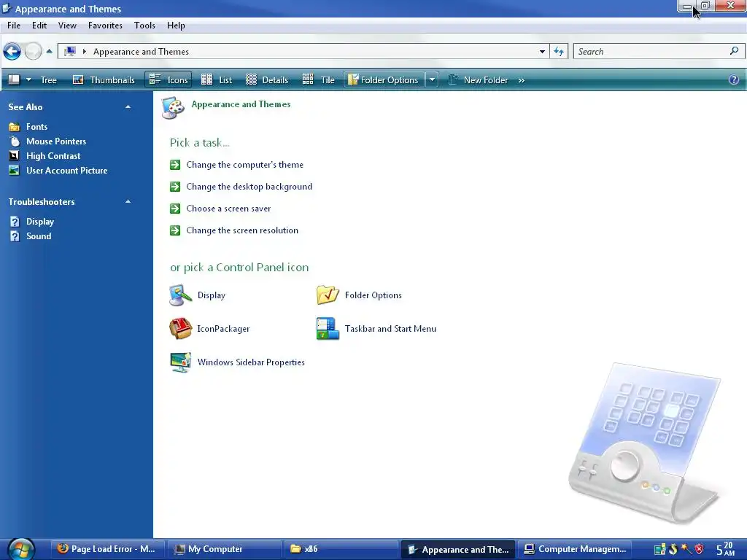
Task: Switch to Computer Management taskbar button
Action: (575, 549)
